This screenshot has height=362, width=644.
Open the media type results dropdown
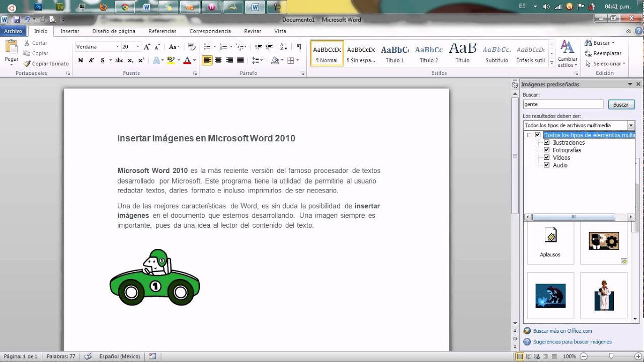631,125
